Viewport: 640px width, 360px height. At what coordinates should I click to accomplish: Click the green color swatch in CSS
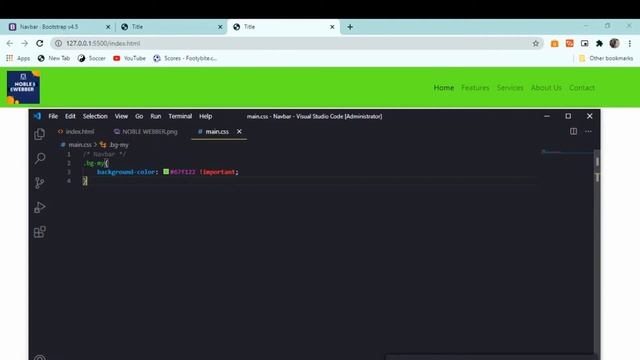[x=166, y=172]
